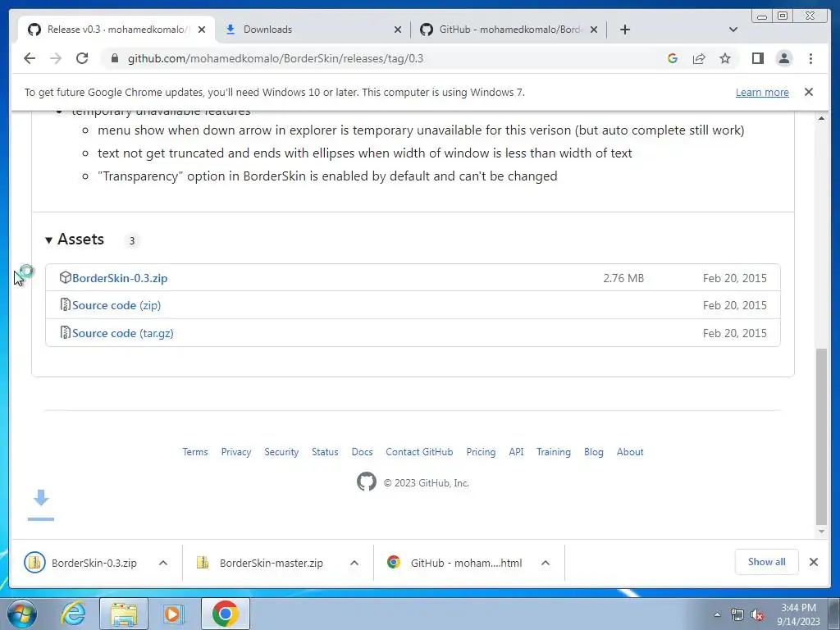Reload the current page
Viewport: 840px width, 630px height.
(x=82, y=58)
